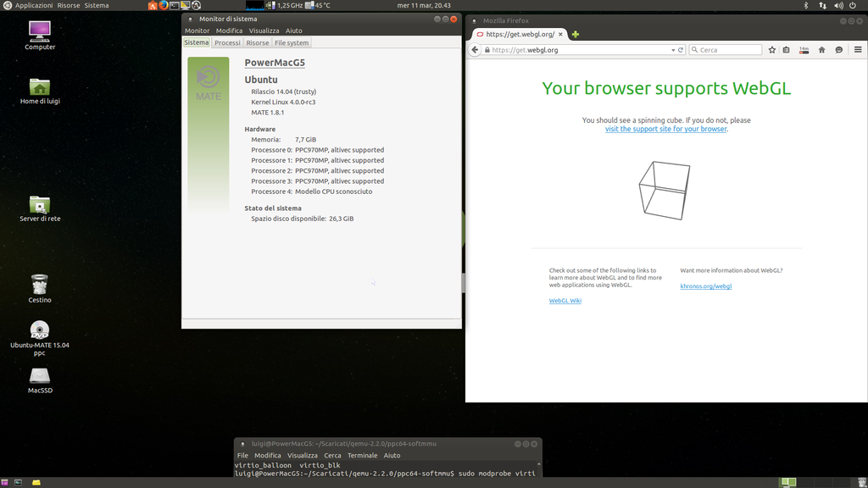Switch to the File system tab
The image size is (868, 488).
[x=292, y=42]
